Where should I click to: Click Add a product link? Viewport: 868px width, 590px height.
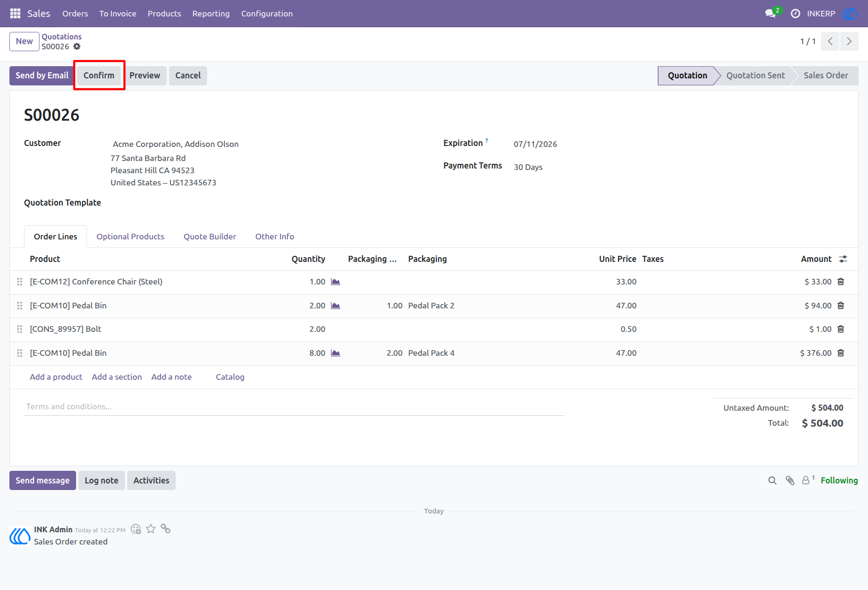pos(56,377)
